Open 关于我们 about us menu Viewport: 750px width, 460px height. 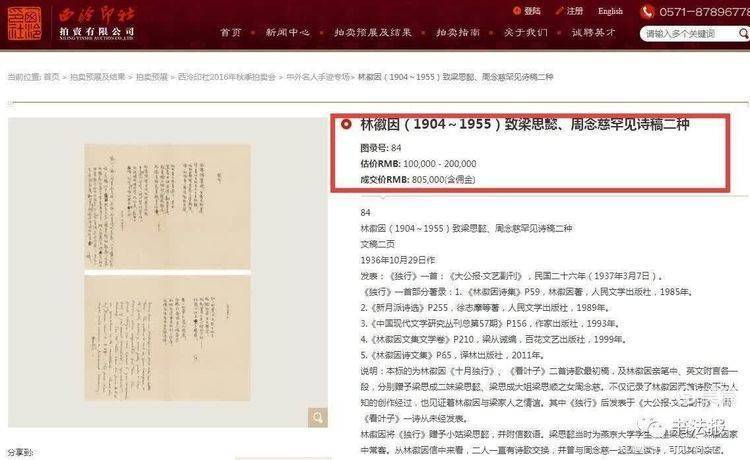(525, 33)
